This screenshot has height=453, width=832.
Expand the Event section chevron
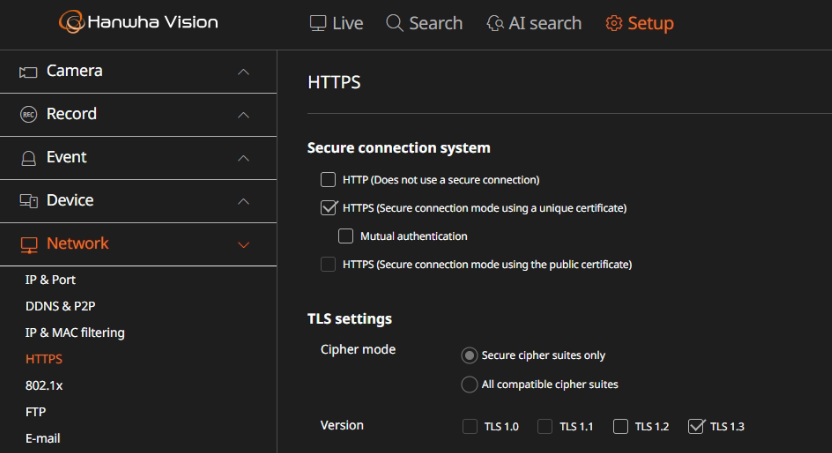coord(244,158)
